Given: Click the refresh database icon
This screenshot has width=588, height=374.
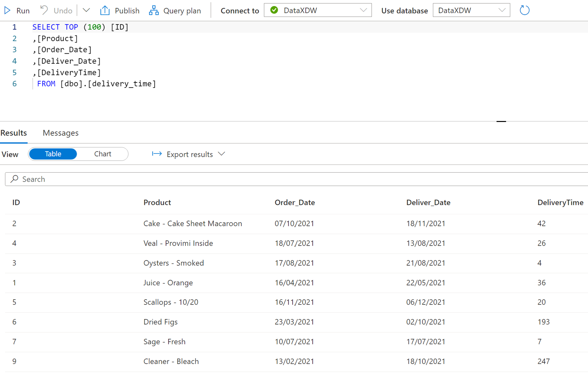Looking at the screenshot, I should coord(524,10).
